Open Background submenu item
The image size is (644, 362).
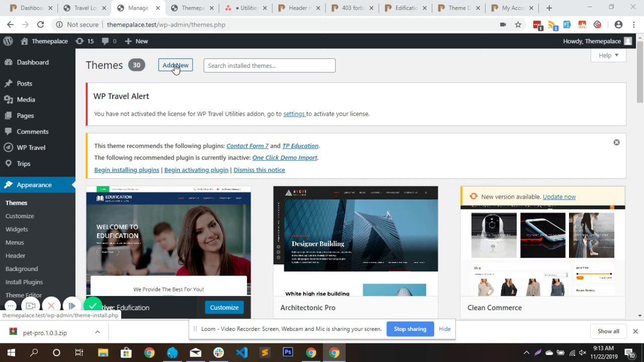(22, 269)
